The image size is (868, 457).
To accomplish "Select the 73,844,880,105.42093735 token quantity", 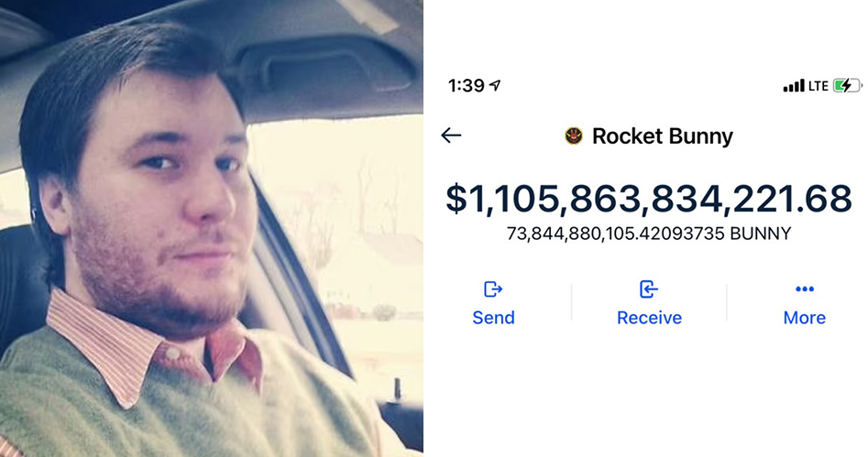I will 616,234.
